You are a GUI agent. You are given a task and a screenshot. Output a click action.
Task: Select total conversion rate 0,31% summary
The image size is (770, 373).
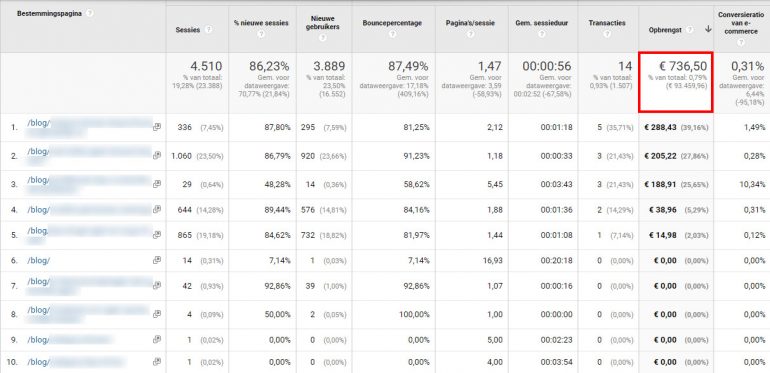click(747, 66)
